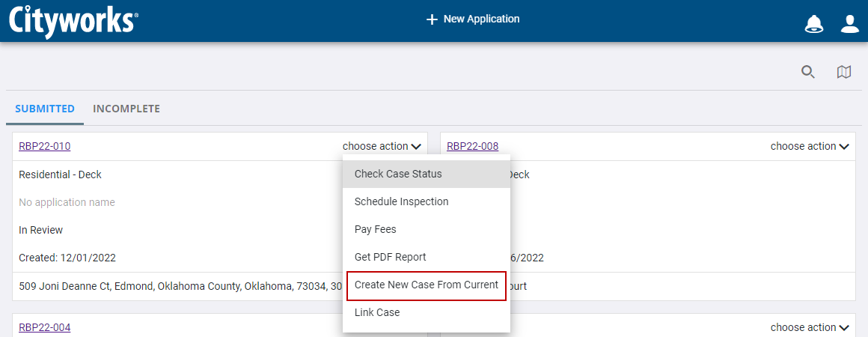868x337 pixels.
Task: Click the In Review status text
Action: (x=41, y=230)
